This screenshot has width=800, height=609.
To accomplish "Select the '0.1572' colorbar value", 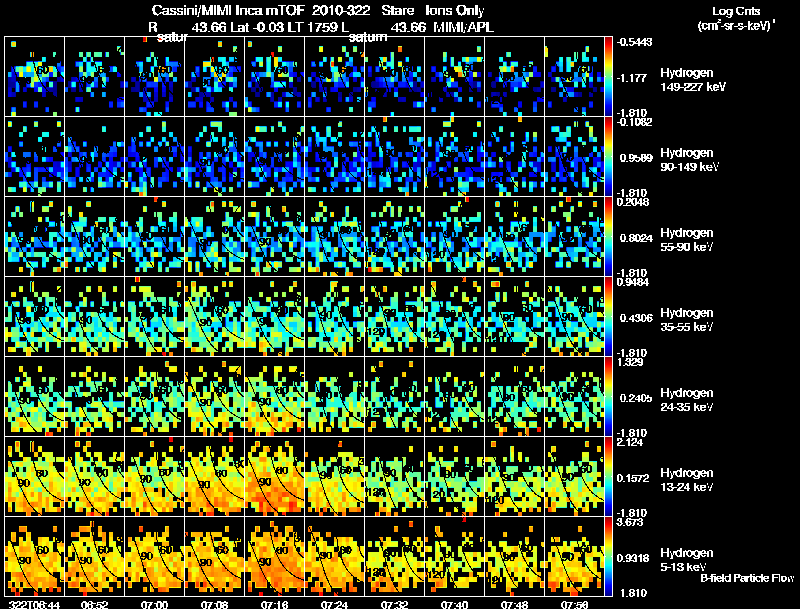I will tap(636, 478).
